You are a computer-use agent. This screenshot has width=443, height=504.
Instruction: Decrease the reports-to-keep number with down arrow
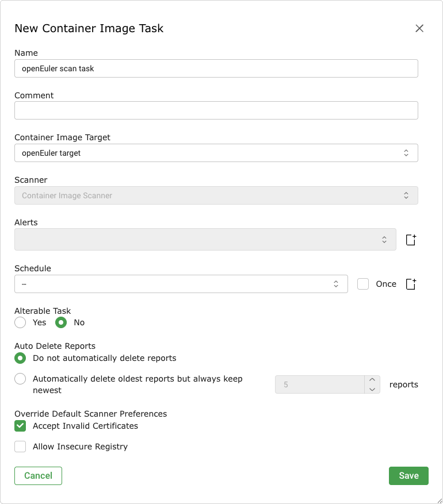(372, 389)
